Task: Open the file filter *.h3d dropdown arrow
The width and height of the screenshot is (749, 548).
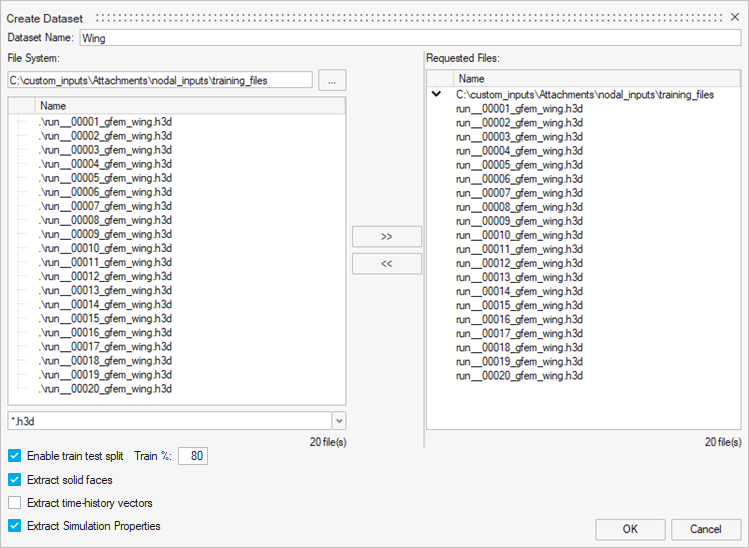Action: pos(339,421)
